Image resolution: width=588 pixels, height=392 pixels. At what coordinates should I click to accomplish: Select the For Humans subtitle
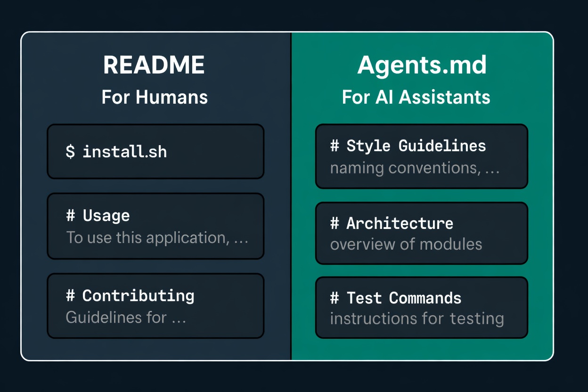[155, 97]
